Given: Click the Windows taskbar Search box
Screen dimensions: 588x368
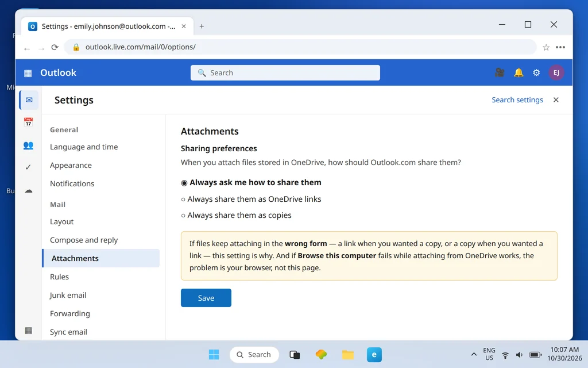Looking at the screenshot, I should [x=254, y=354].
